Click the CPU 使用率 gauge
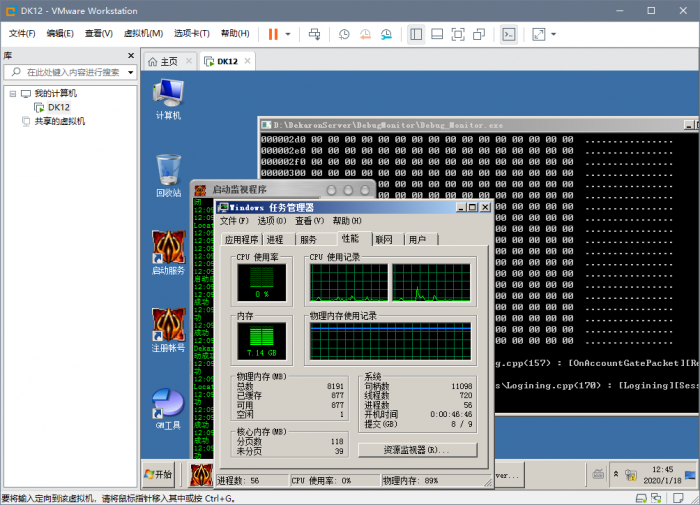Image resolution: width=700 pixels, height=505 pixels. (x=262, y=282)
